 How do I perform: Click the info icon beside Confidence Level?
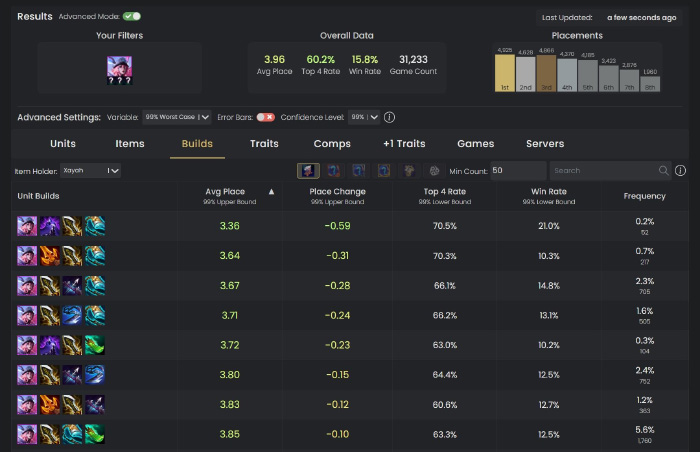389,117
